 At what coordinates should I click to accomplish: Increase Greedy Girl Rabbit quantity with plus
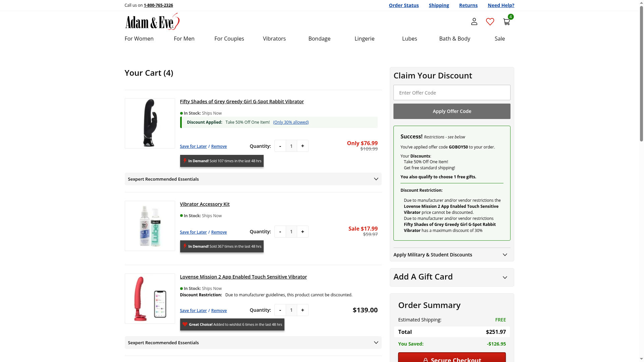point(303,146)
